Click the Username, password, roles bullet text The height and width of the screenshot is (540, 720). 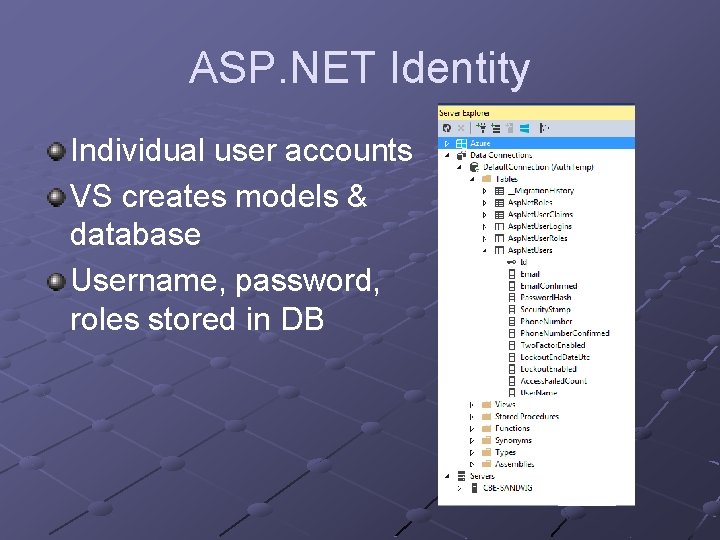point(225,299)
